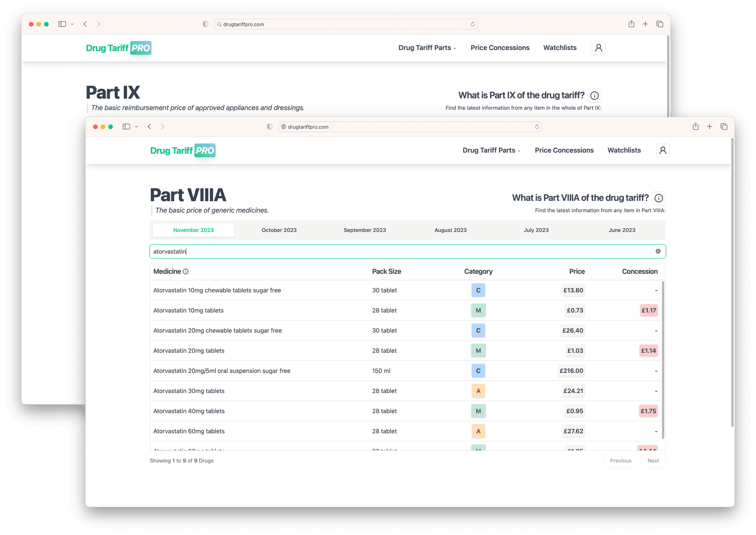Switch to October 2023 tab
756x535 pixels.
(279, 230)
